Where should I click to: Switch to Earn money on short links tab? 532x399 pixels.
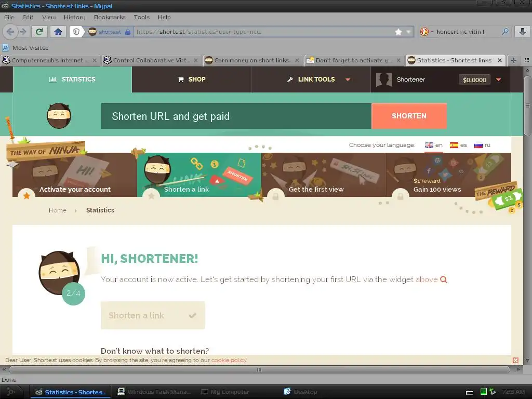tap(252, 60)
